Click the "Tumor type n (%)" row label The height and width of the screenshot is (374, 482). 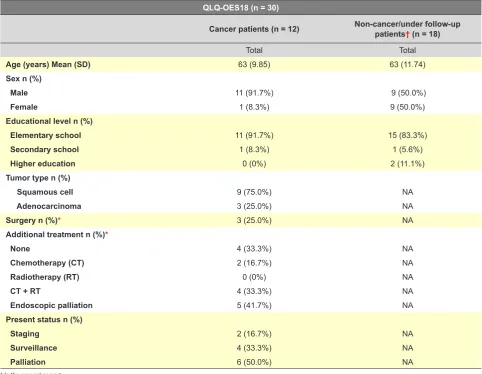coord(38,178)
